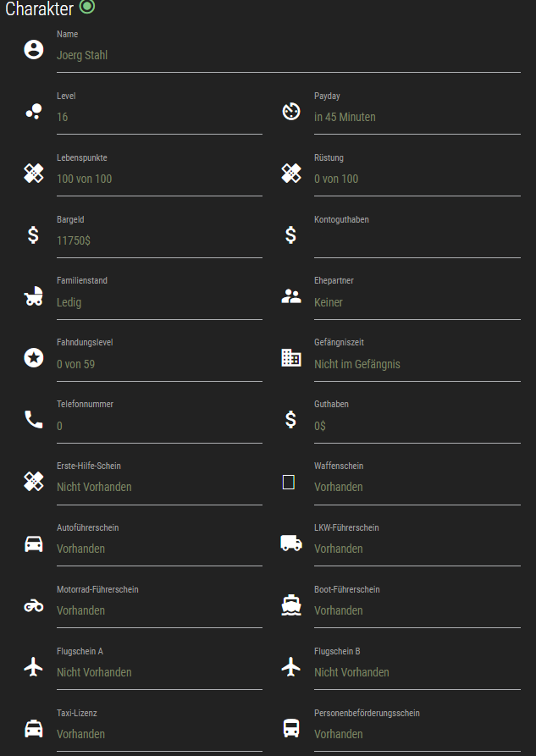Click the bus icon for Personenbeförderungsschein
This screenshot has height=756, width=536.
pos(290,729)
